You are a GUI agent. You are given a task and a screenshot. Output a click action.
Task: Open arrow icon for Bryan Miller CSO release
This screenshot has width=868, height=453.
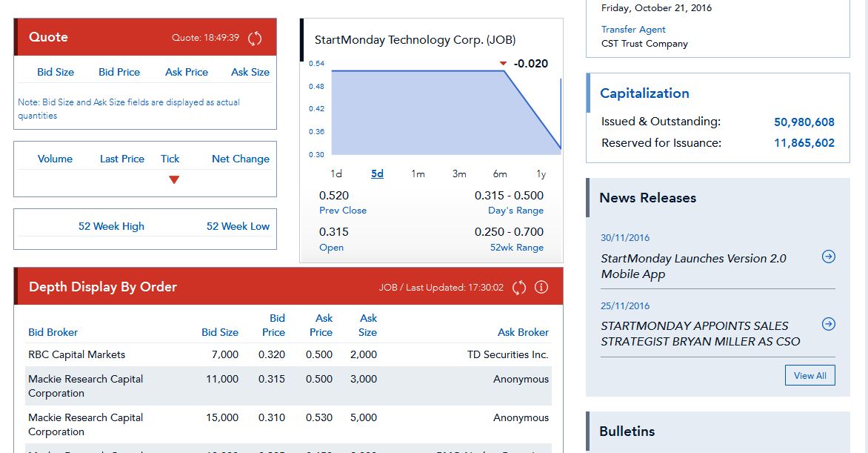(x=828, y=324)
